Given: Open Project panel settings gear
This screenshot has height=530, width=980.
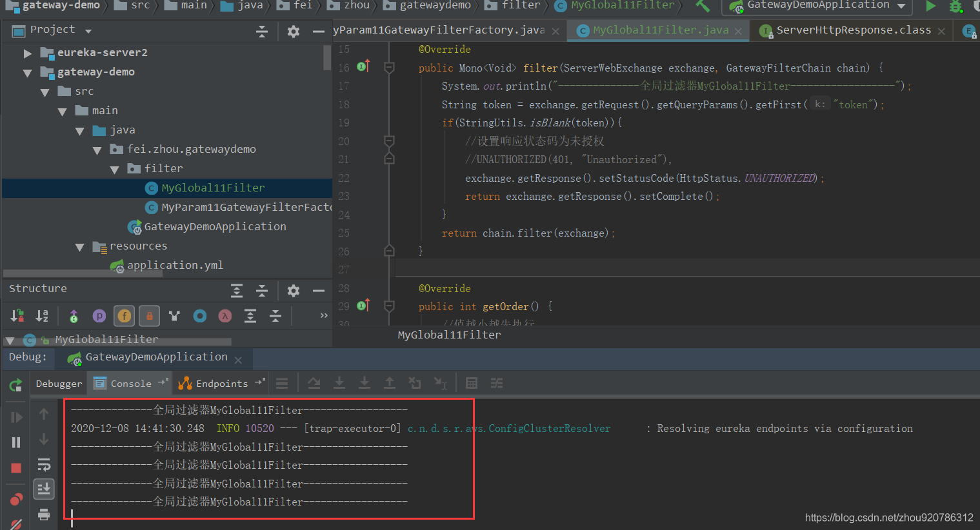Looking at the screenshot, I should pos(294,32).
